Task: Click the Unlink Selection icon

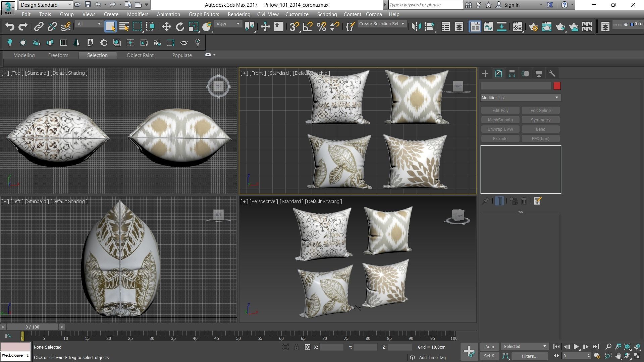Action: coord(52,26)
